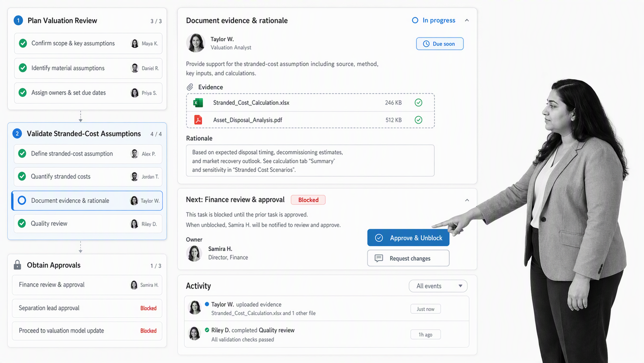644x363 pixels.
Task: Toggle the check for Quality review task
Action: [x=22, y=223]
